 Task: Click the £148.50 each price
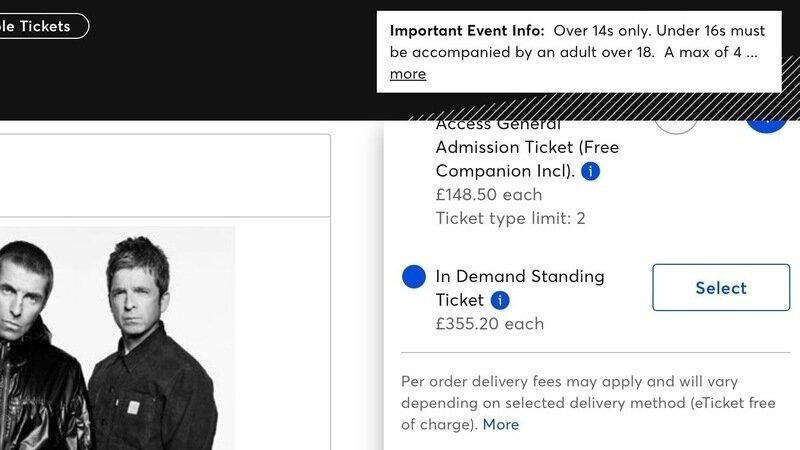tap(489, 194)
